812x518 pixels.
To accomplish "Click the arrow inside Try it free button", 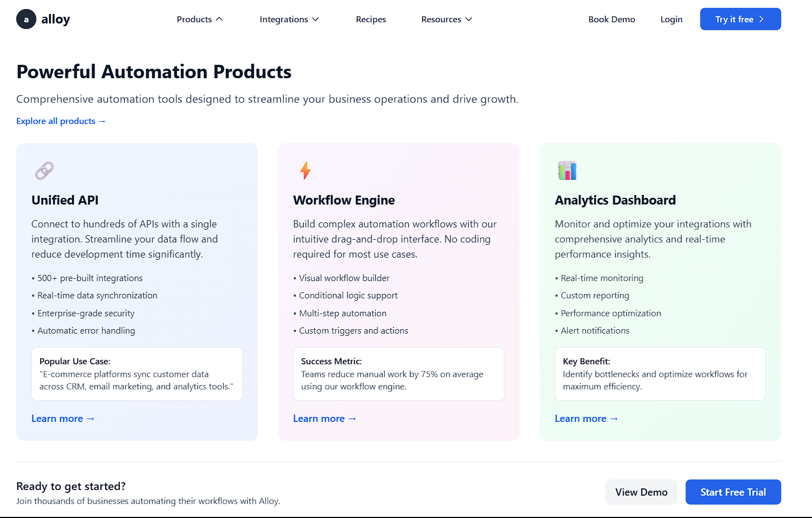I will coord(761,20).
